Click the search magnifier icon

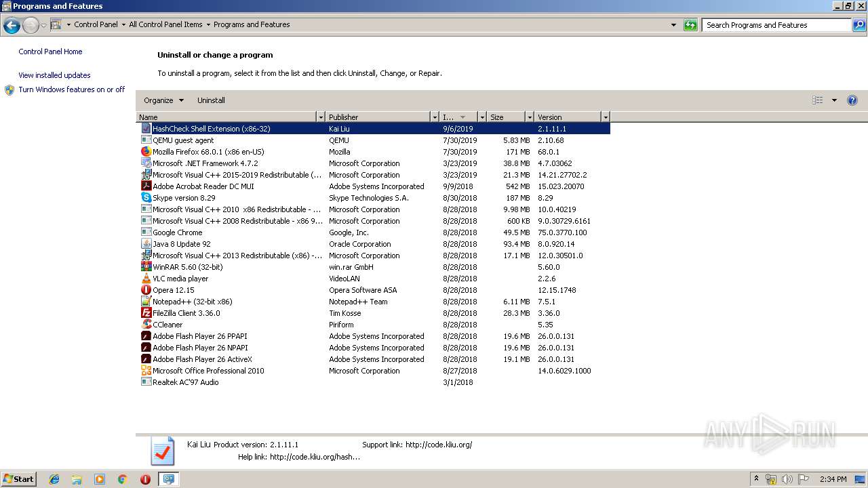pyautogui.click(x=859, y=25)
